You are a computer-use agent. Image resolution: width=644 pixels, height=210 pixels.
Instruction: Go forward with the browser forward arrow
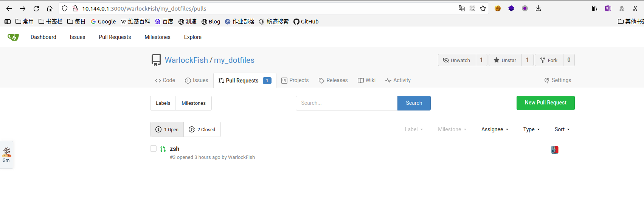[x=23, y=8]
